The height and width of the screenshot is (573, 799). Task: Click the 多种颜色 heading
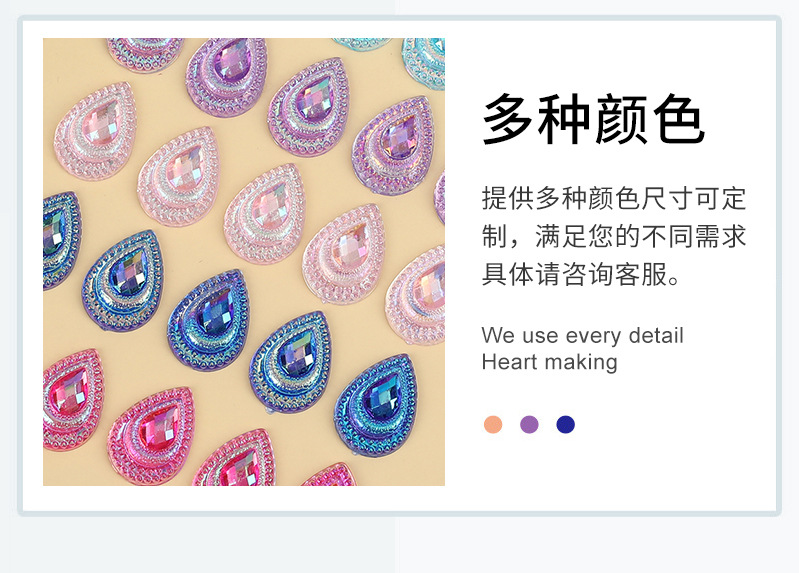click(594, 119)
